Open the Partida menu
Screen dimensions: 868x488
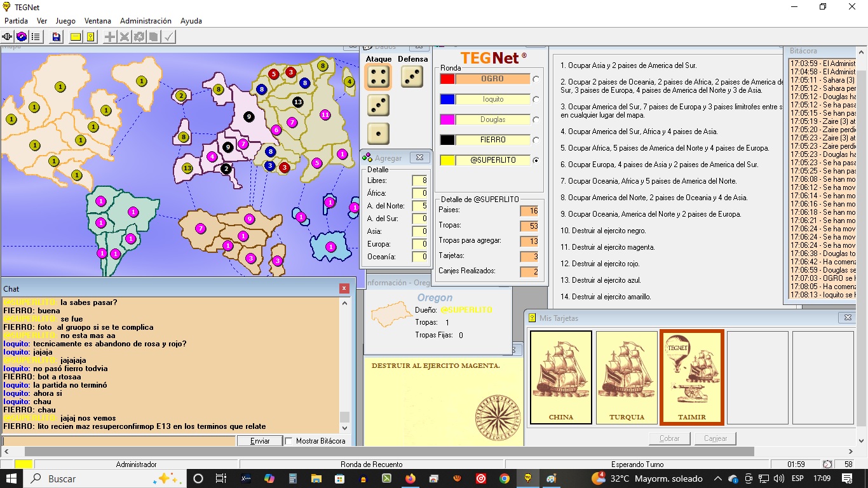[16, 21]
